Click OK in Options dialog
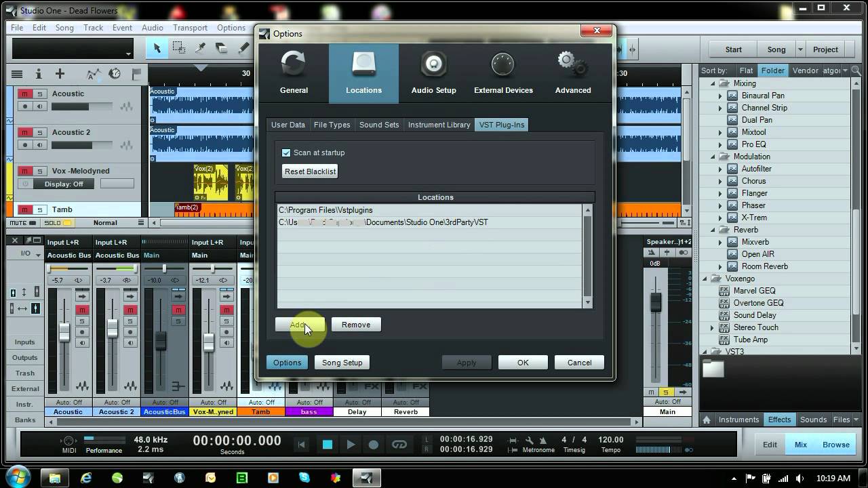868x488 pixels. click(523, 363)
